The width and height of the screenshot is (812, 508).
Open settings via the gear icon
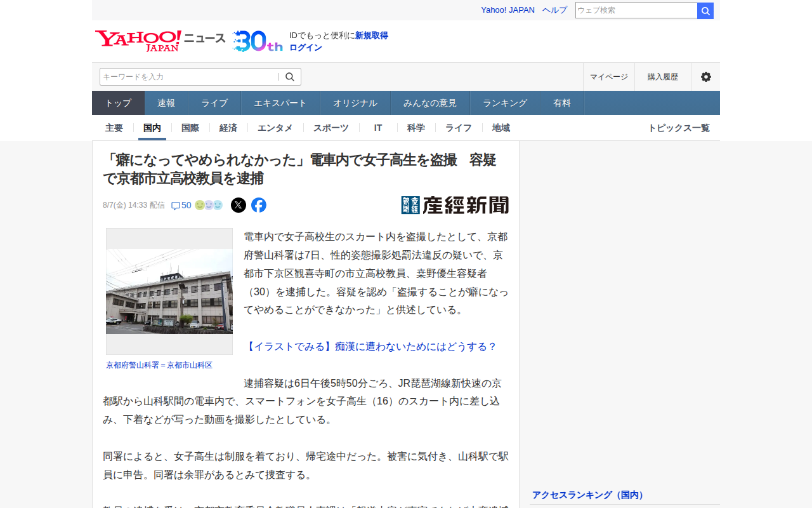pos(706,77)
